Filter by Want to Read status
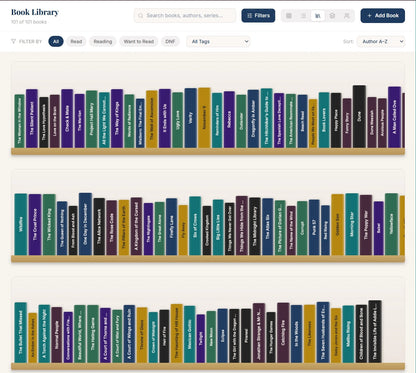416x373 pixels. coord(139,42)
